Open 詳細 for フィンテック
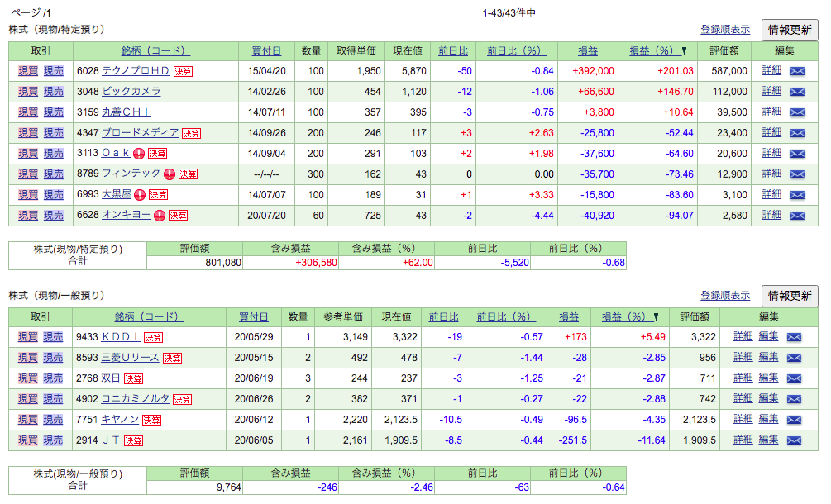Viewport: 831px width, 504px height. tap(770, 174)
